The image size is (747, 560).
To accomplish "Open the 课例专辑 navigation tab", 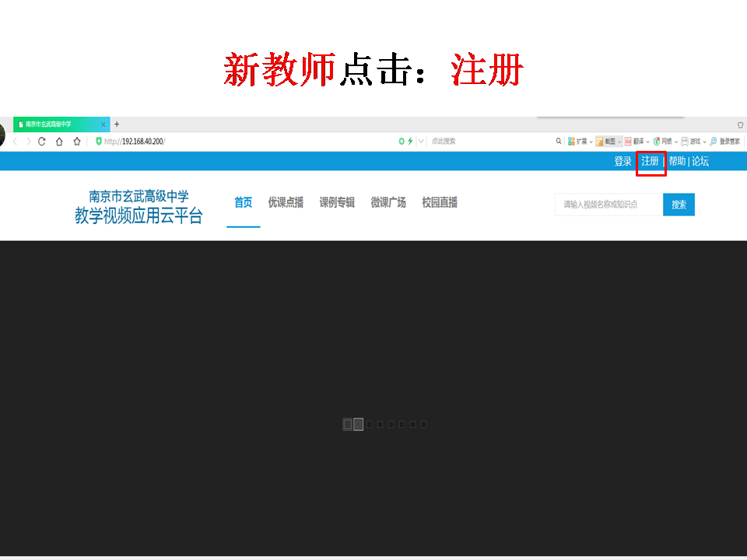I will pos(337,203).
